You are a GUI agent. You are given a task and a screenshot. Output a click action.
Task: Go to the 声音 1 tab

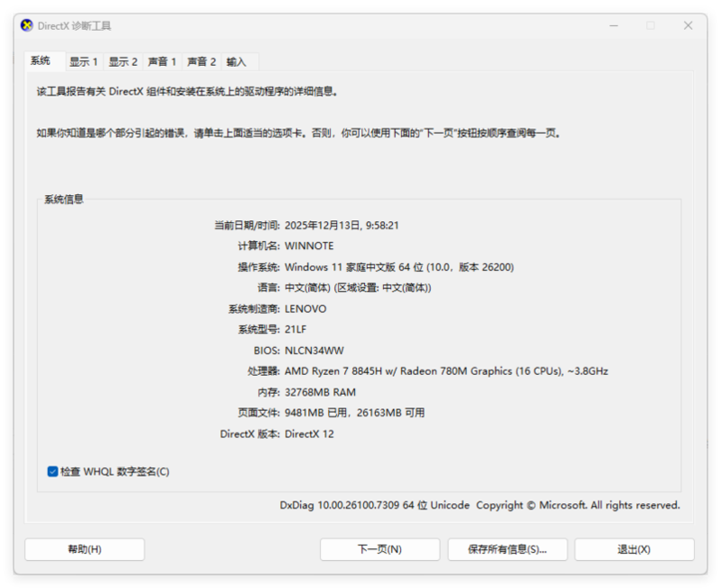click(163, 62)
